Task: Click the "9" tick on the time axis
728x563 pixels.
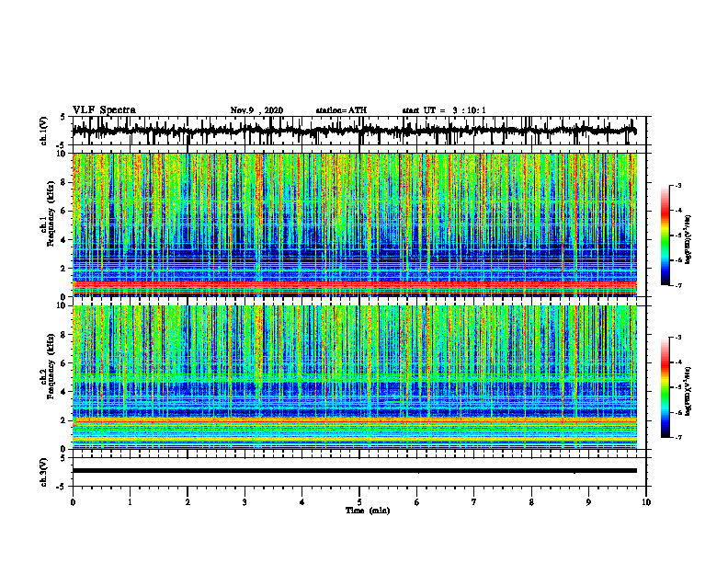Action: point(588,502)
